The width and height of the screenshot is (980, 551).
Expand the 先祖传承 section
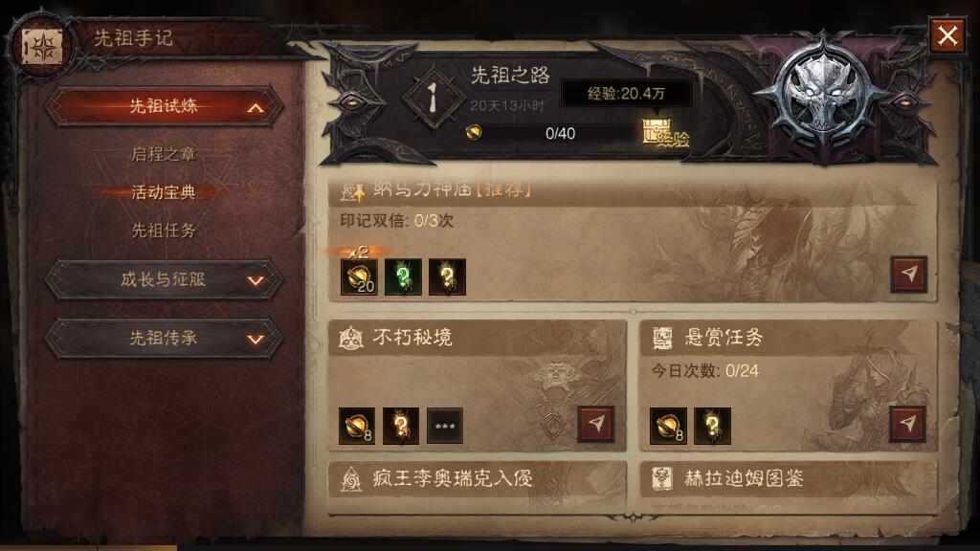tap(164, 338)
